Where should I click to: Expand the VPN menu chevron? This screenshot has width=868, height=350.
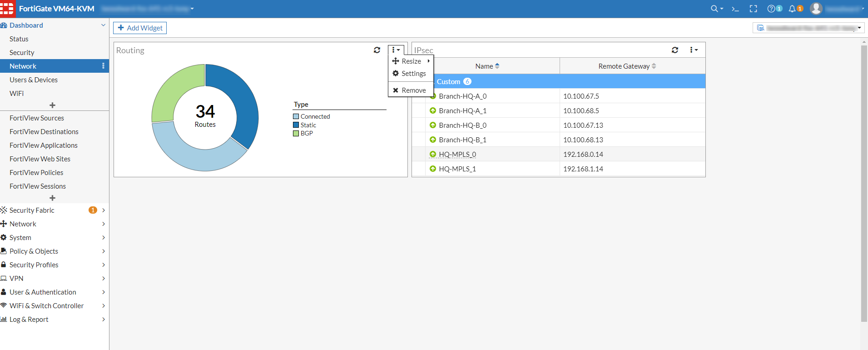[104, 278]
